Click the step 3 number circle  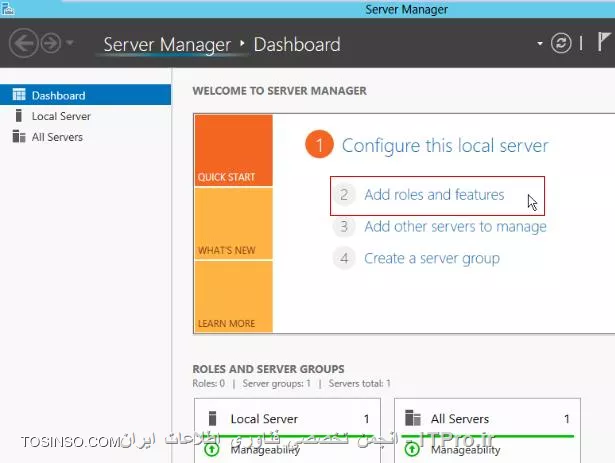(x=344, y=226)
